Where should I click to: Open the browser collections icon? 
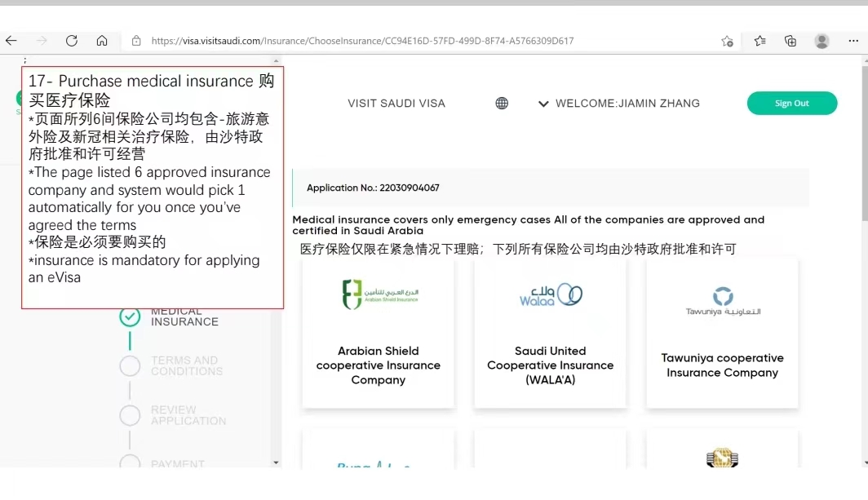[790, 41]
